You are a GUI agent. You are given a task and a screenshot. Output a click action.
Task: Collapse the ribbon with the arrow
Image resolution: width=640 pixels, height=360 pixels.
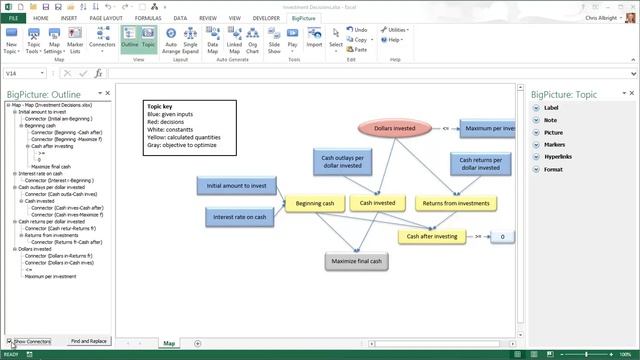[x=633, y=60]
